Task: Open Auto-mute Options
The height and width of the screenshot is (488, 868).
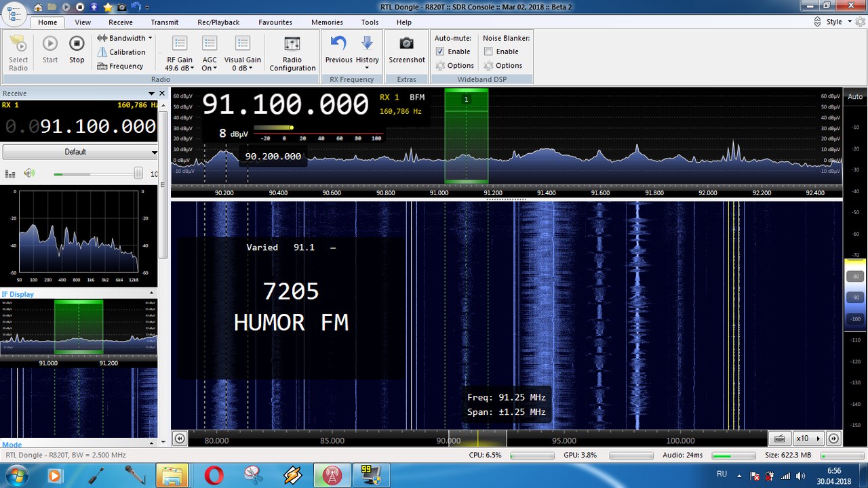Action: tap(455, 66)
